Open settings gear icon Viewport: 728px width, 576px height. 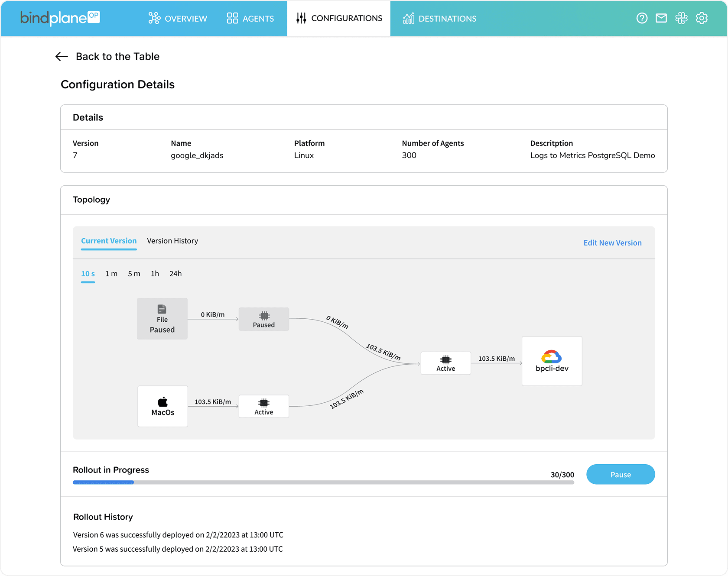point(702,18)
